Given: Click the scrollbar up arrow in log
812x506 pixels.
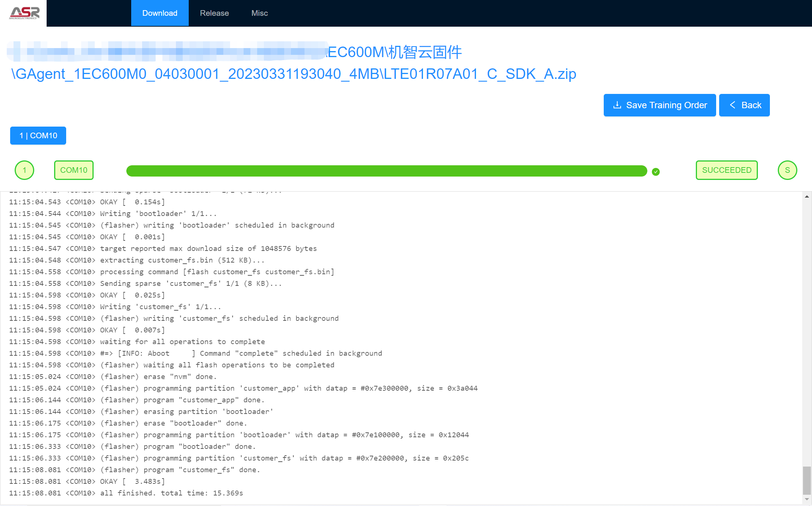Looking at the screenshot, I should click(x=807, y=196).
